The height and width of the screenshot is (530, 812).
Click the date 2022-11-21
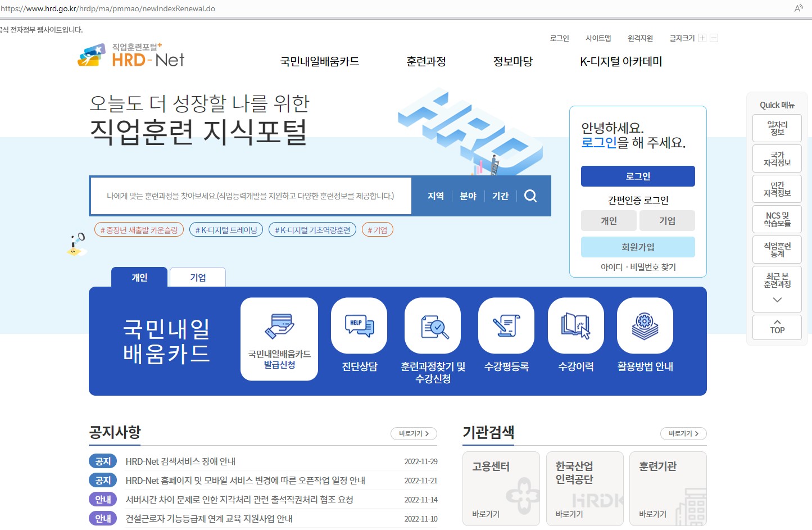click(421, 481)
